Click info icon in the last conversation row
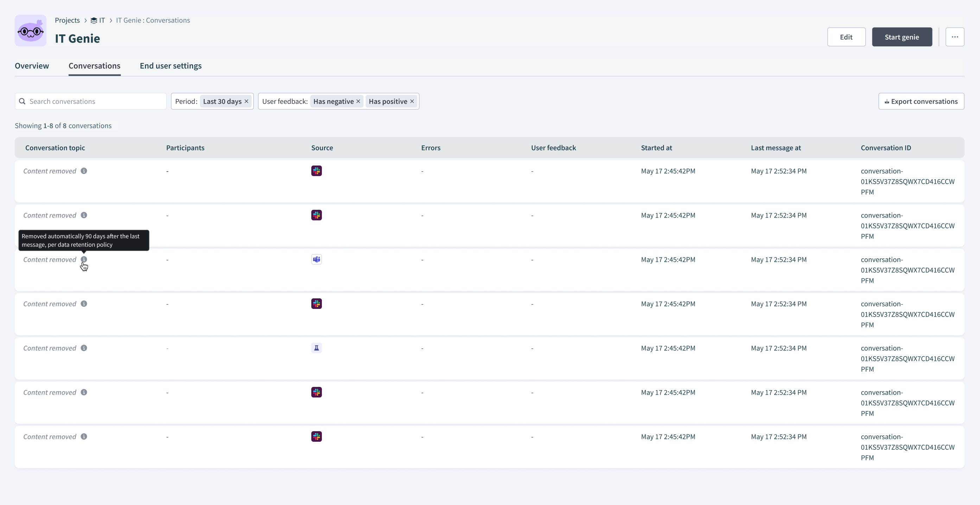 point(84,436)
